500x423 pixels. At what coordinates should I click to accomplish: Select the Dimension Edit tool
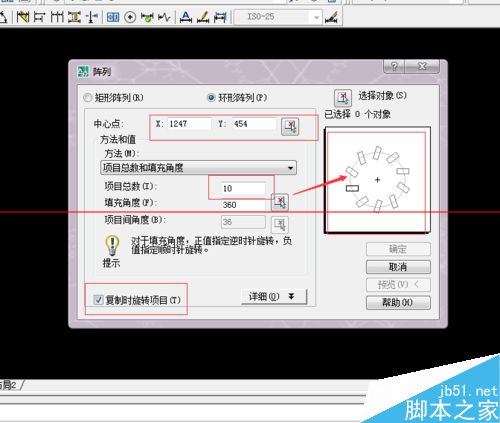click(186, 17)
